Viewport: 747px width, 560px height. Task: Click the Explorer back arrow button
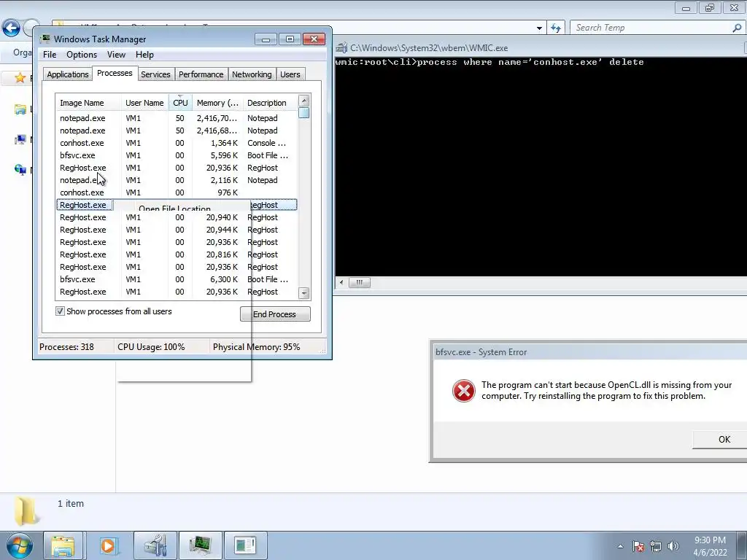(11, 28)
